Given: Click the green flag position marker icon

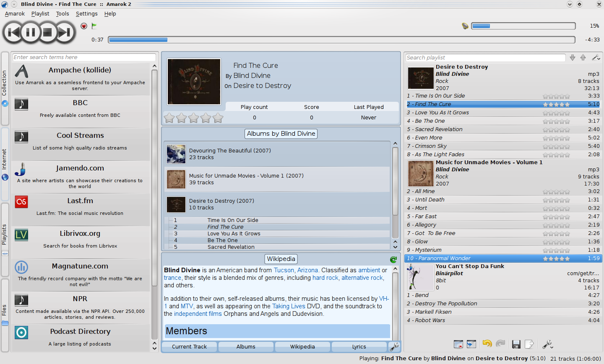Looking at the screenshot, I should click(x=94, y=26).
